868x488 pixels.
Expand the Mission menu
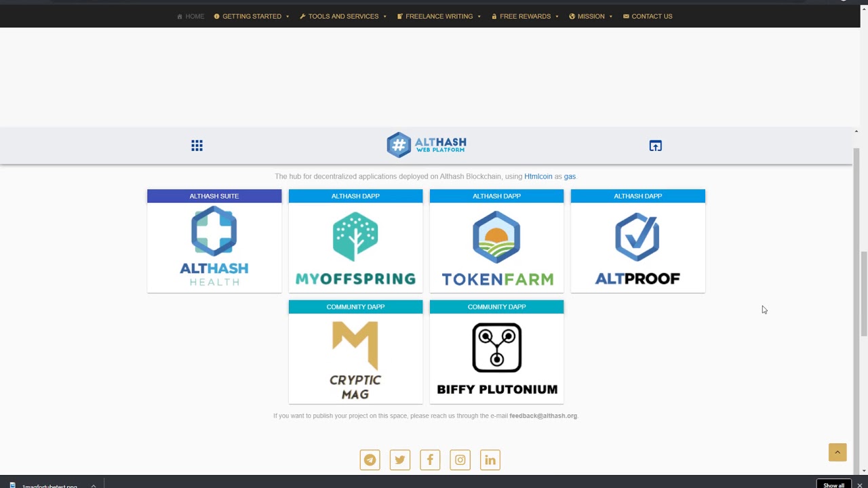pyautogui.click(x=591, y=16)
